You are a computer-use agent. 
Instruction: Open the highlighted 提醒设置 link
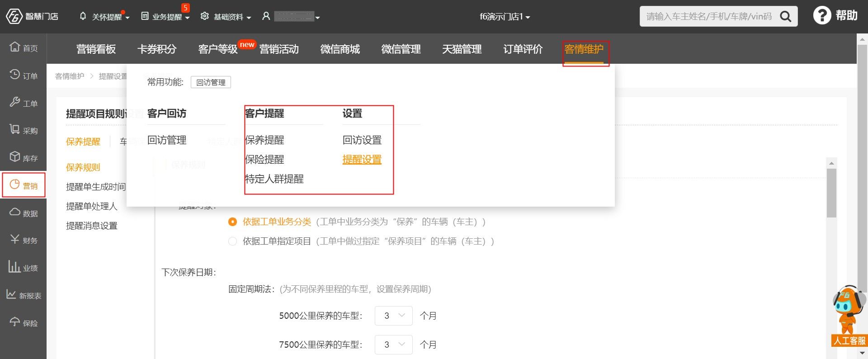362,160
